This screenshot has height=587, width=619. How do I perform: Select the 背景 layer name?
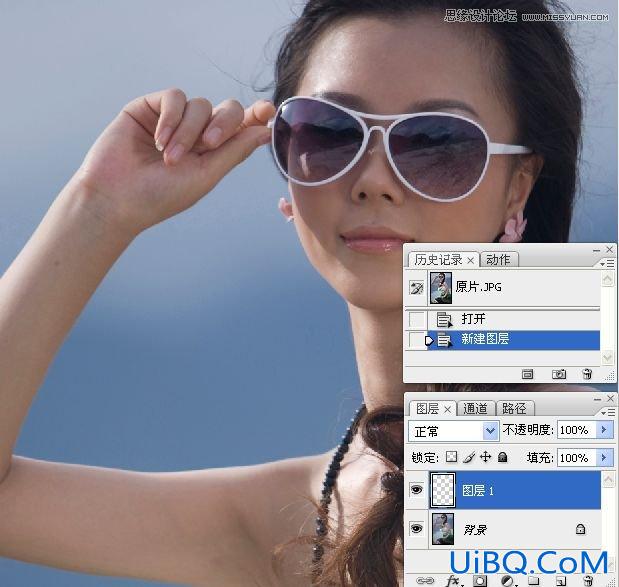pyautogui.click(x=475, y=529)
